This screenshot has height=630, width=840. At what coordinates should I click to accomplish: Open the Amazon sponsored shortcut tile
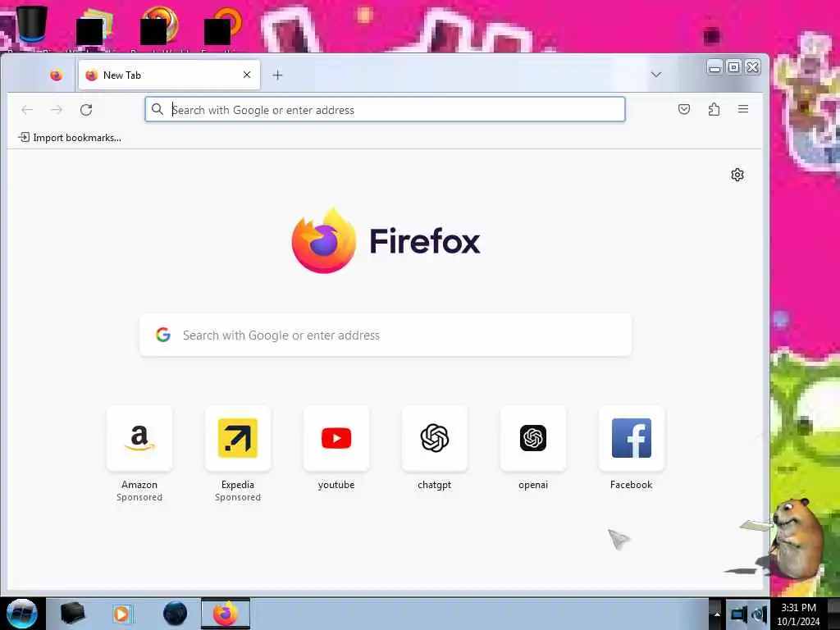139,438
